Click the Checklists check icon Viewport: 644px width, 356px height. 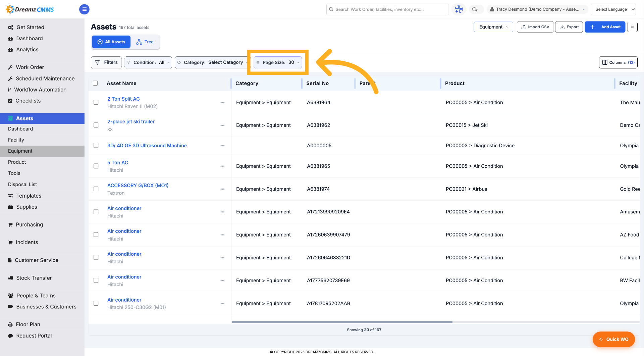10,101
